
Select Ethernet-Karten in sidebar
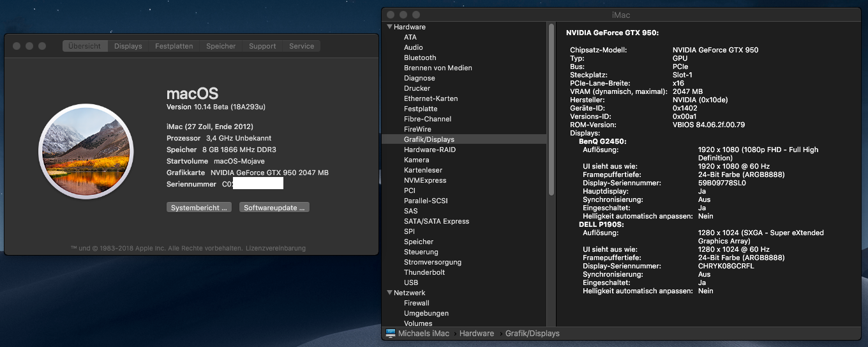click(431, 98)
